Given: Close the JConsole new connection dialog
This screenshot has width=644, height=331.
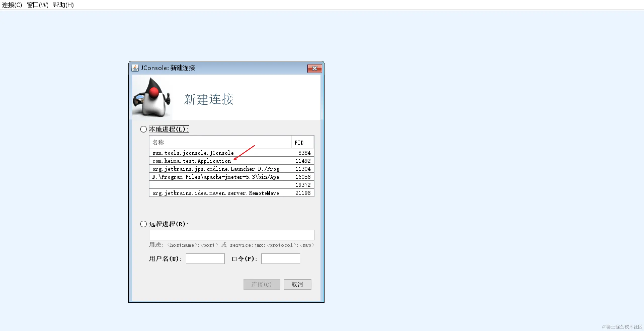Looking at the screenshot, I should click(314, 68).
